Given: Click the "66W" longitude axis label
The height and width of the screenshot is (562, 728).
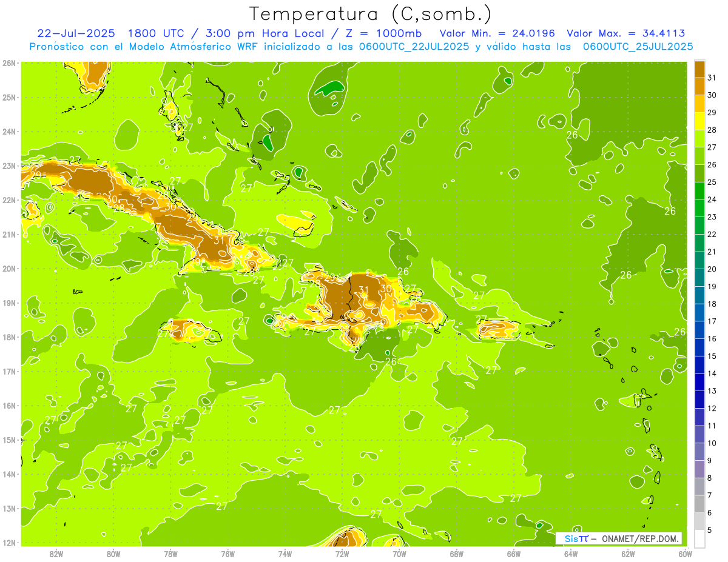Looking at the screenshot, I should [514, 554].
